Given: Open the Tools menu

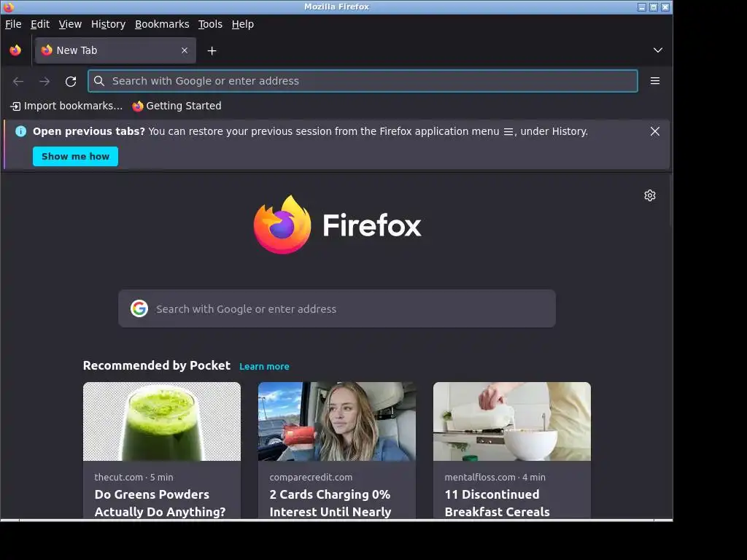Looking at the screenshot, I should (x=210, y=24).
